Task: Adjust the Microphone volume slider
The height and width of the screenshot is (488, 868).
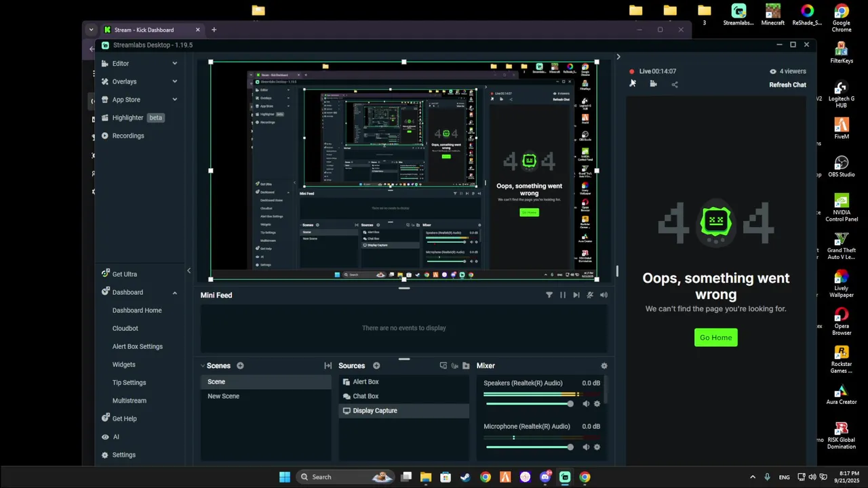Action: tap(529, 447)
